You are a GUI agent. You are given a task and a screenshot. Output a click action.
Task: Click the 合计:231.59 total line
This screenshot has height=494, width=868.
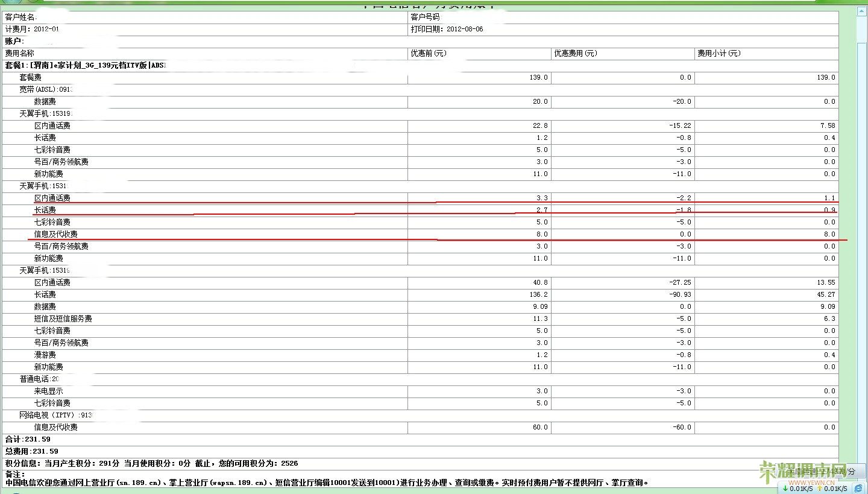click(x=28, y=439)
